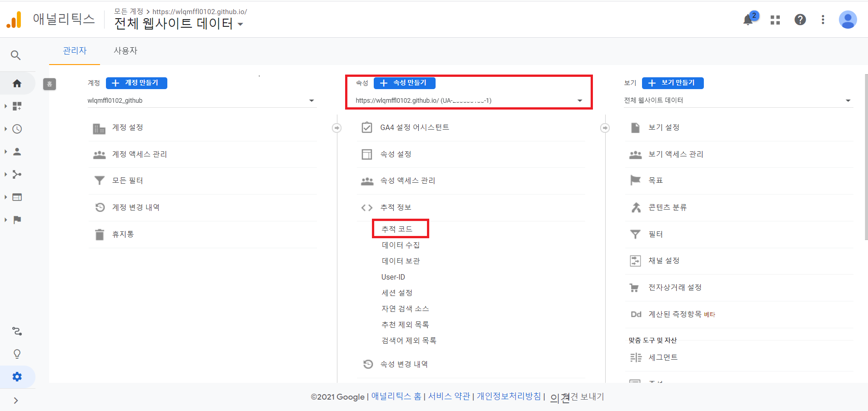Click the 계정 만들기 button
The height and width of the screenshot is (411, 868).
point(136,83)
